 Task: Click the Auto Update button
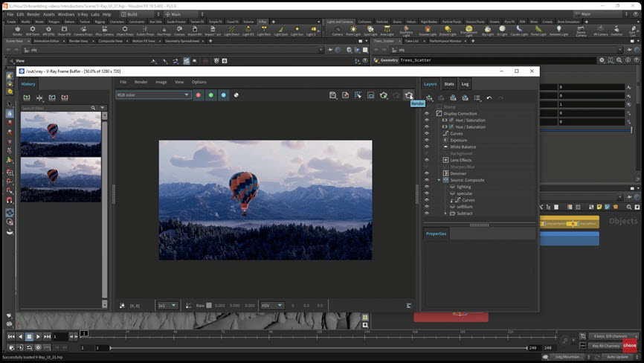[617, 357]
